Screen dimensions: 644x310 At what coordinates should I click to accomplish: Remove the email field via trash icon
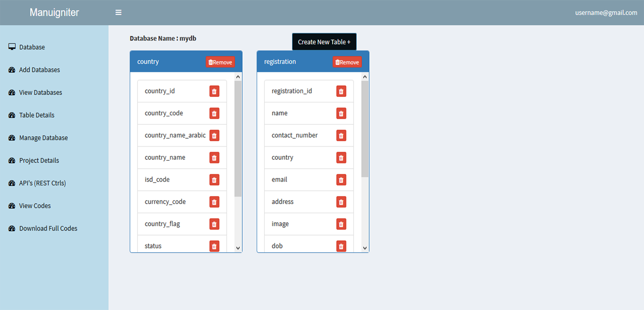[x=341, y=180]
